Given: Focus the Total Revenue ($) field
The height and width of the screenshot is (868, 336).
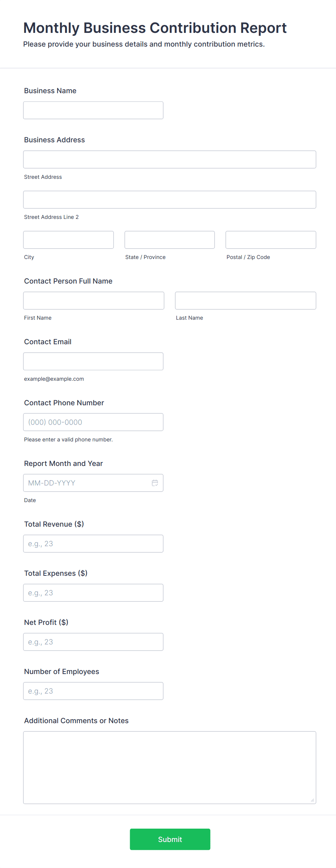Looking at the screenshot, I should pos(93,544).
